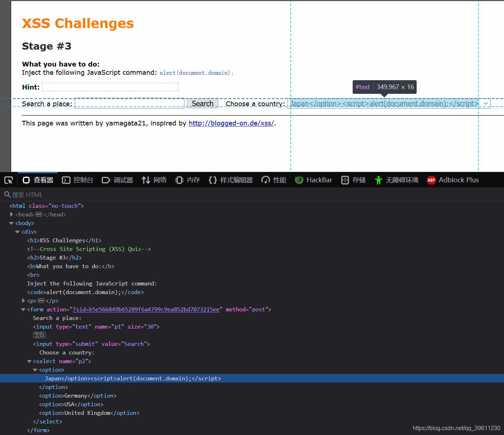Click the Hint dashed box
The image size is (504, 435).
point(110,87)
